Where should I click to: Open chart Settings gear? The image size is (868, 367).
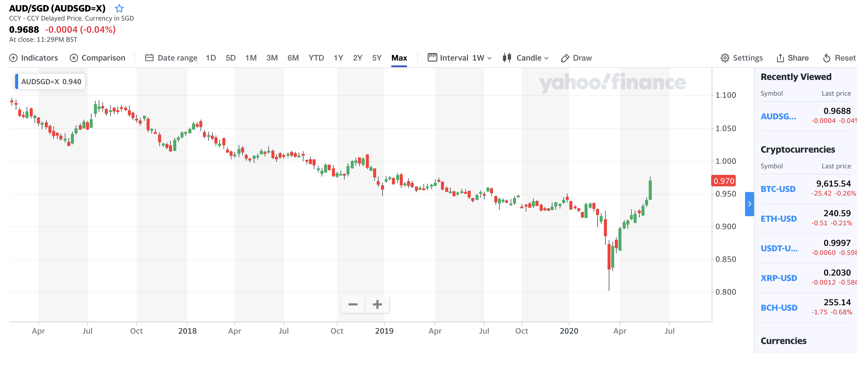tap(742, 58)
